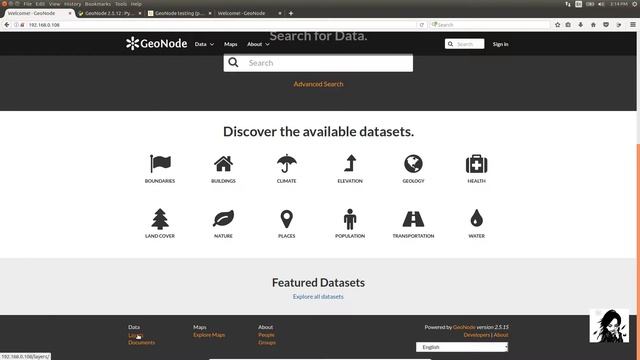Open the English language selector

pos(462,347)
